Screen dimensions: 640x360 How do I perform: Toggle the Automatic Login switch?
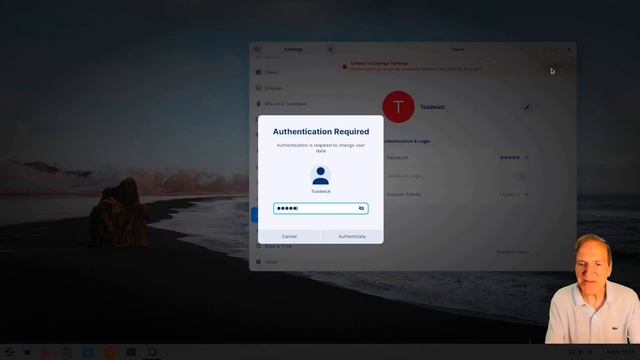520,176
